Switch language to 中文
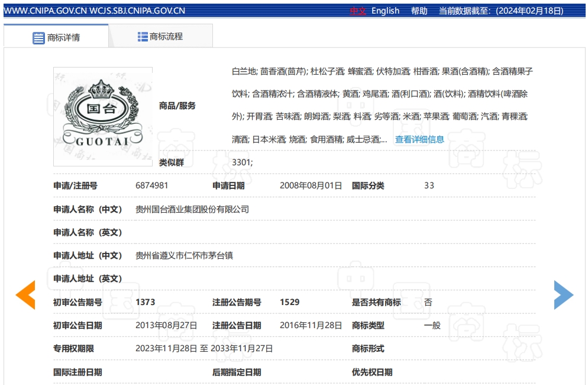The width and height of the screenshot is (588, 385). (x=357, y=11)
